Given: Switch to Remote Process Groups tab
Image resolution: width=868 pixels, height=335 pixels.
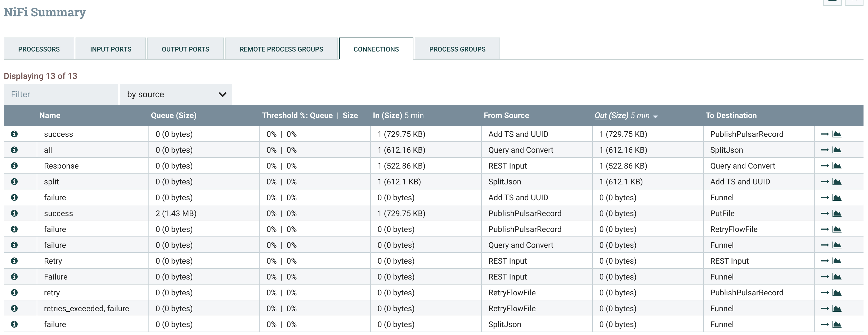Looking at the screenshot, I should tap(281, 49).
